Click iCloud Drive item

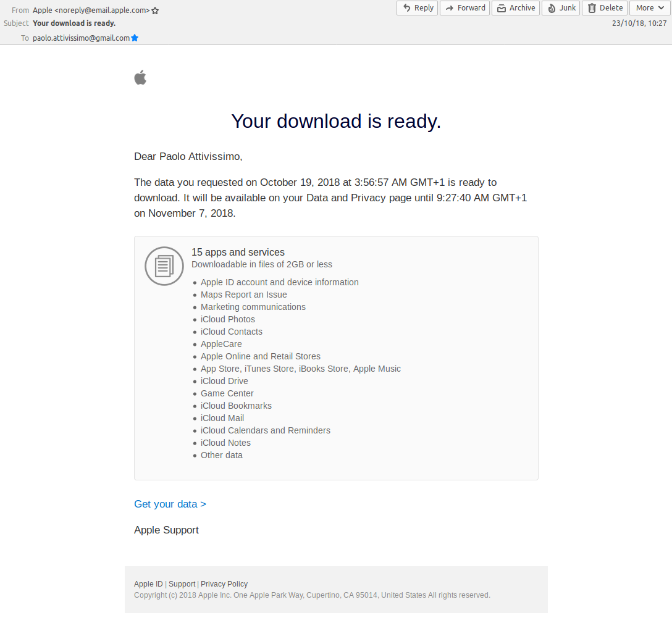224,382
